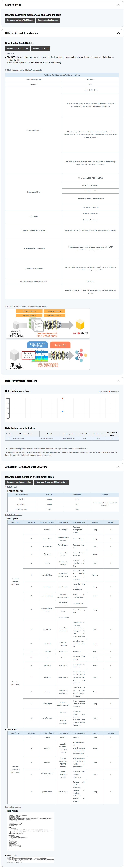124x868 pixels.
Task: Collapse the Utilizing AI models and codes section
Action: pyautogui.click(x=118, y=33)
